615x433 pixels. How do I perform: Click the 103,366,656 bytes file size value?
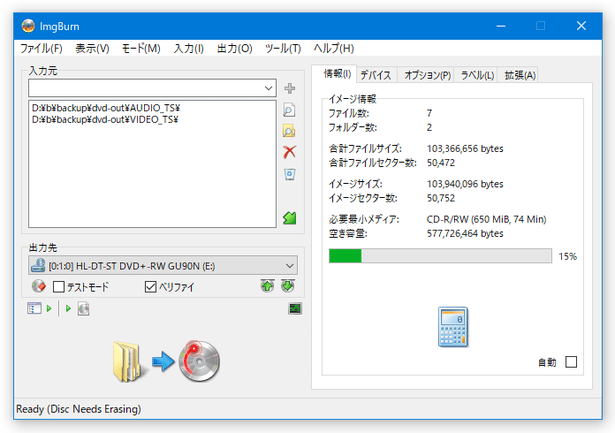(465, 149)
